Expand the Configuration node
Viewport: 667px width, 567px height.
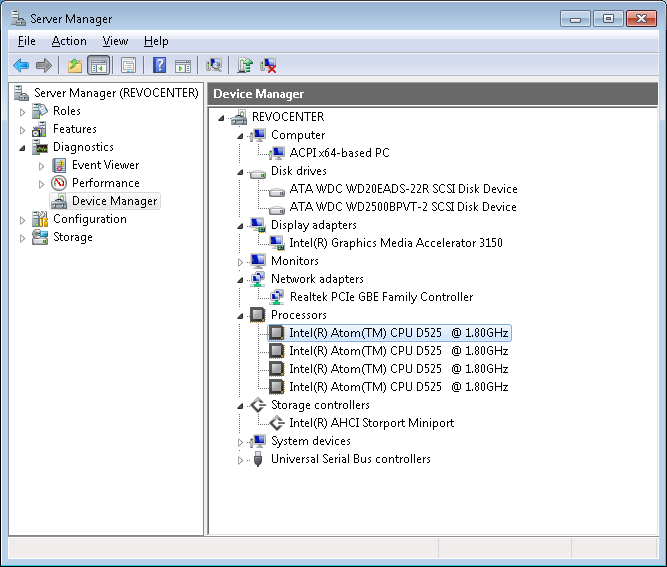coord(23,220)
